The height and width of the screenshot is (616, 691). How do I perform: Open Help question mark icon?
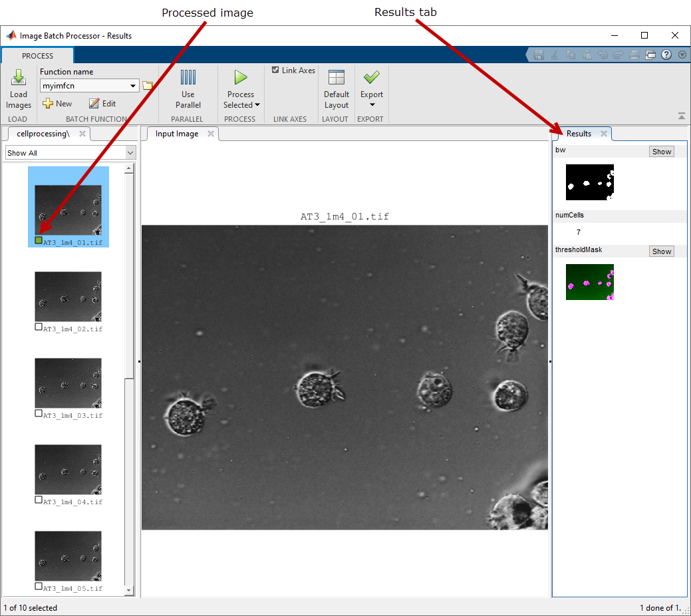tap(666, 55)
